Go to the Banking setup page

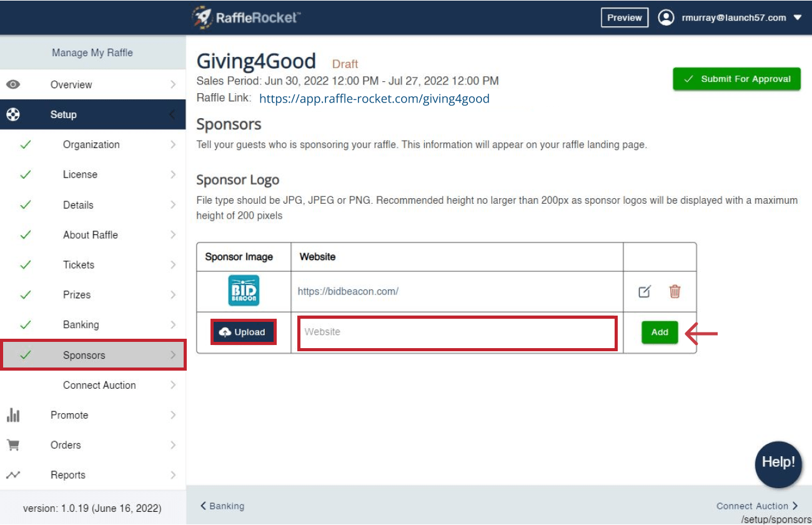92,325
